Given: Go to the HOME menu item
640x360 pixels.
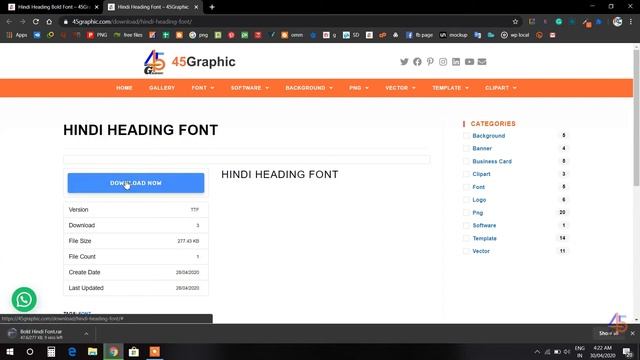Looking at the screenshot, I should [x=124, y=88].
